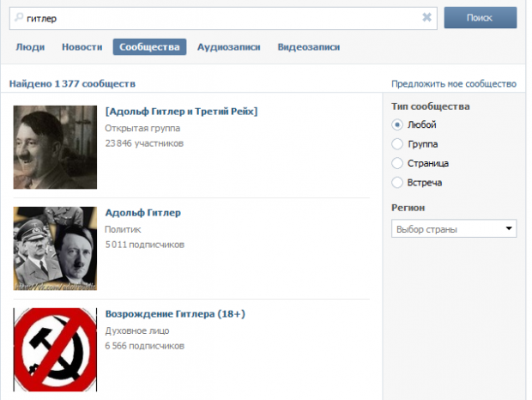
Task: Click the Регион heading
Action: 408,208
